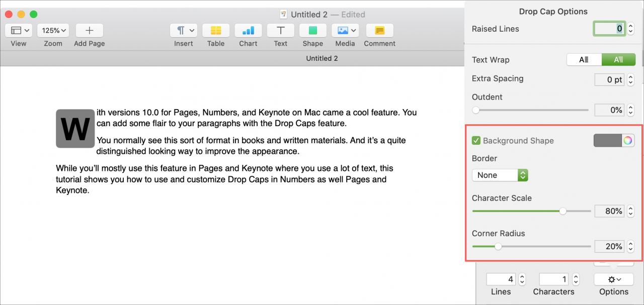Screen dimensions: 644x305
Task: Click the Characters field showing 1
Action: pyautogui.click(x=554, y=279)
